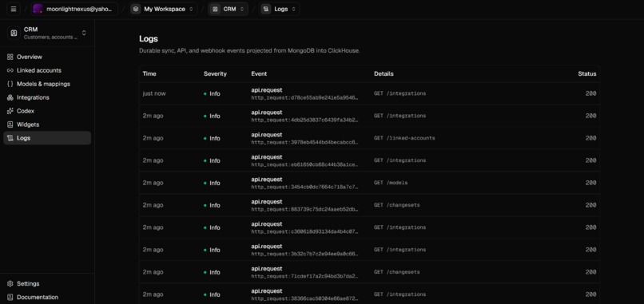The image size is (644, 304).
Task: Click 'GET /linked-accounts' details cell
Action: coord(404,138)
